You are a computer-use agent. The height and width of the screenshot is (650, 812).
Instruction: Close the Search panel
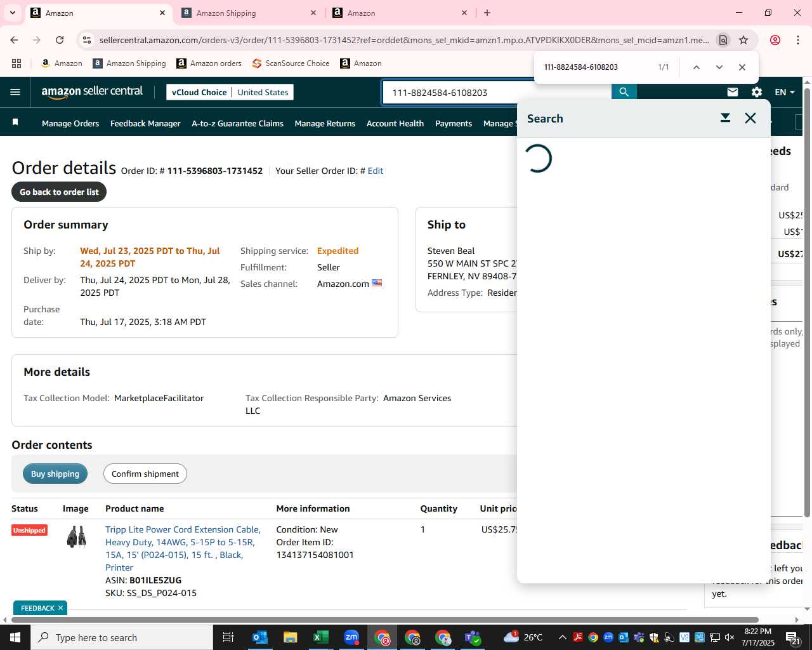(x=750, y=118)
